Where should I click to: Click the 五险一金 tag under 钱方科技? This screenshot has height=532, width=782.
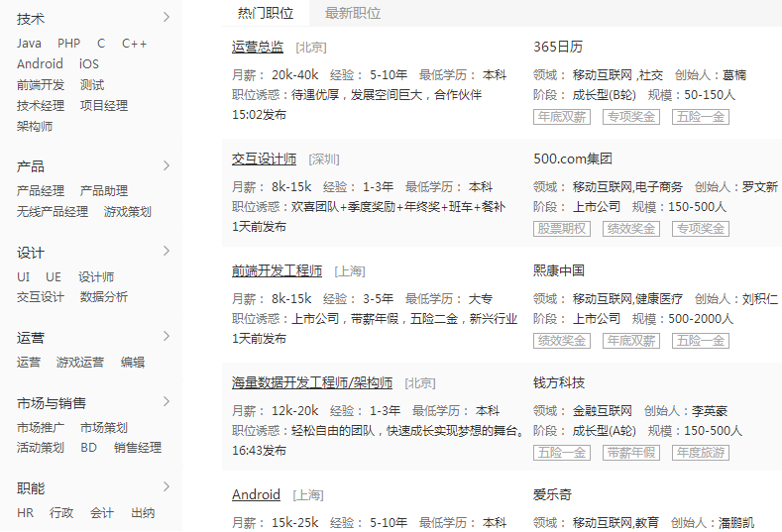click(562, 453)
